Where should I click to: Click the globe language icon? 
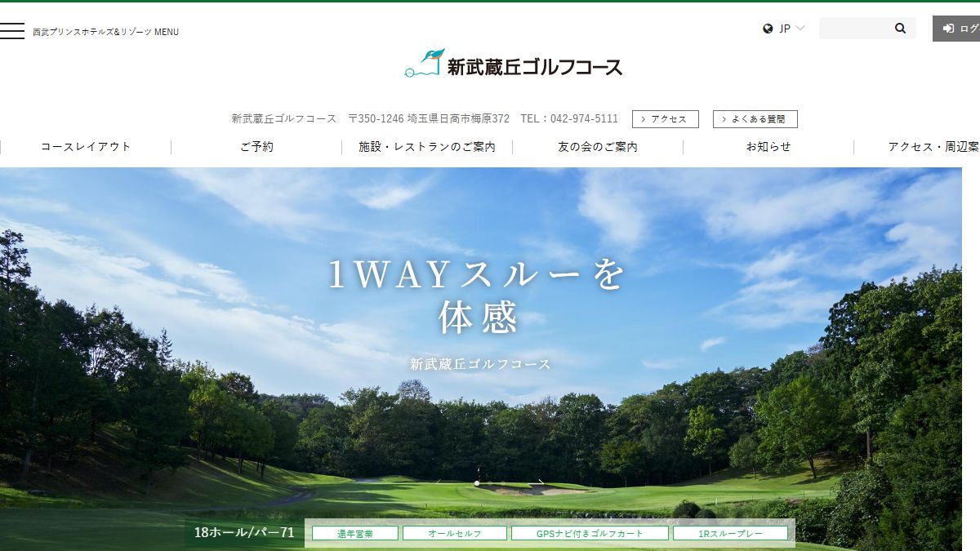[768, 29]
